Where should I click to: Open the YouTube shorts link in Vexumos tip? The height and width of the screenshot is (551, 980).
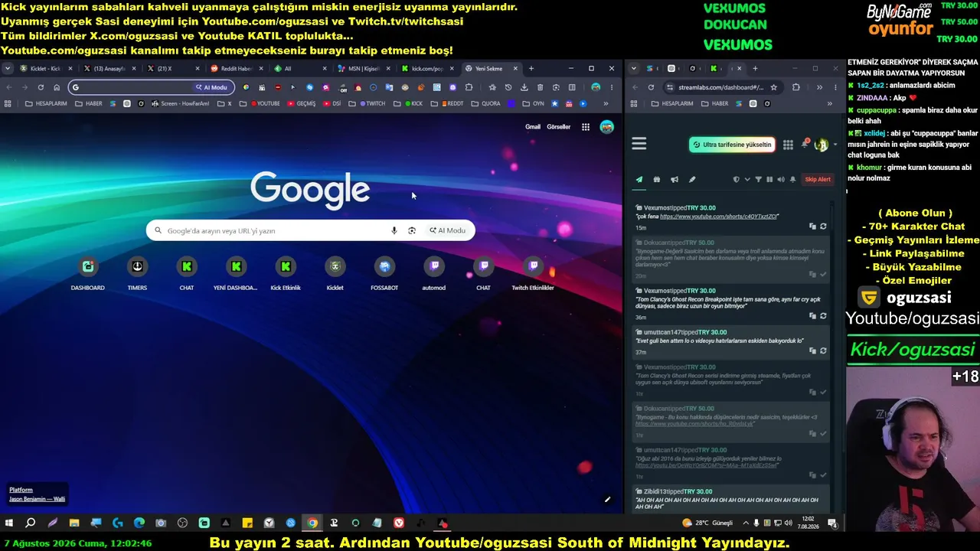[718, 217]
